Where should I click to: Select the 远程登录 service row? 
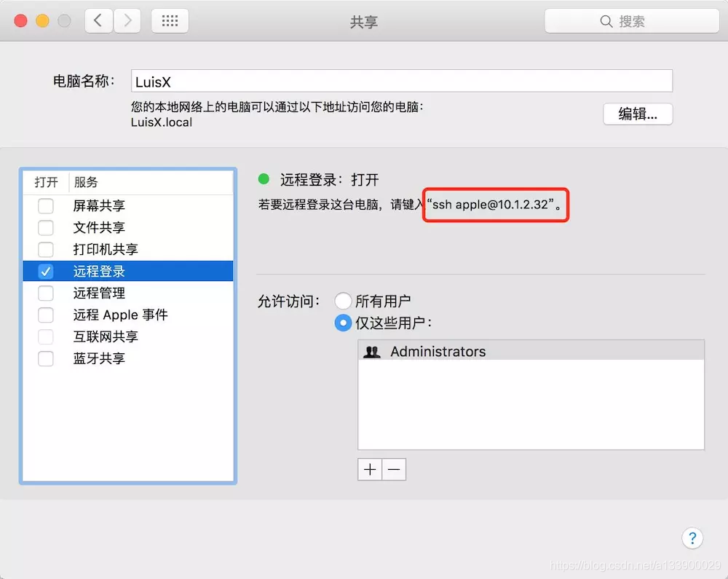click(127, 271)
